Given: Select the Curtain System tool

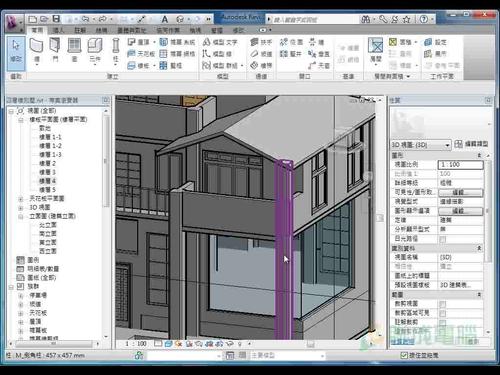Looking at the screenshot, I should (177, 42).
